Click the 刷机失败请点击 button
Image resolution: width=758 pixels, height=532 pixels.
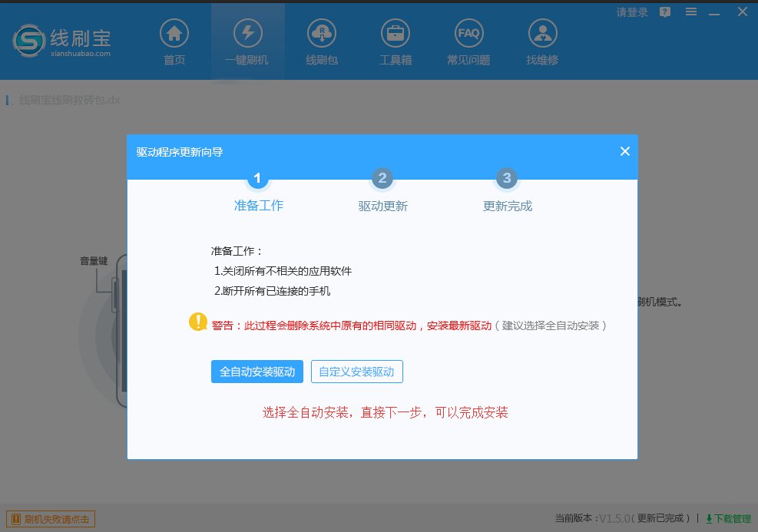coord(51,519)
